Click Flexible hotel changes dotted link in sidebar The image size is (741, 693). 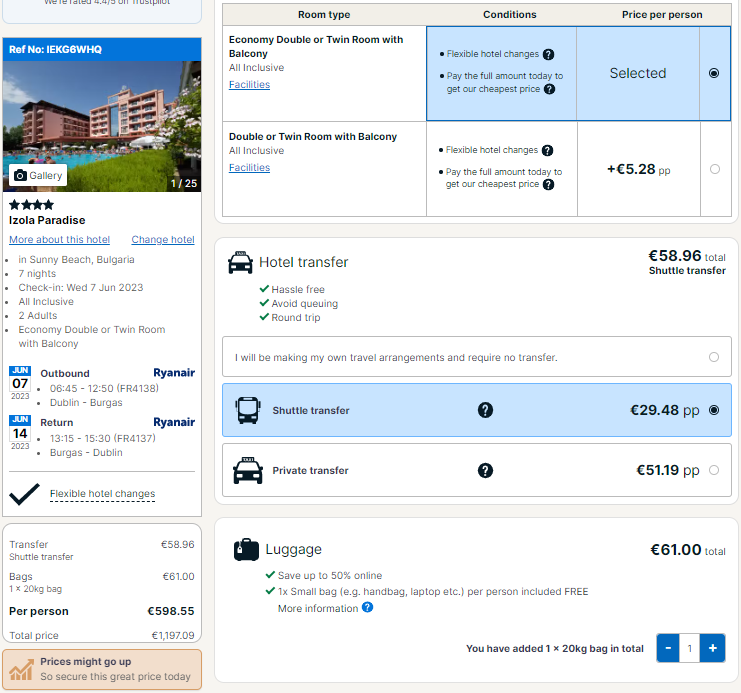point(103,494)
